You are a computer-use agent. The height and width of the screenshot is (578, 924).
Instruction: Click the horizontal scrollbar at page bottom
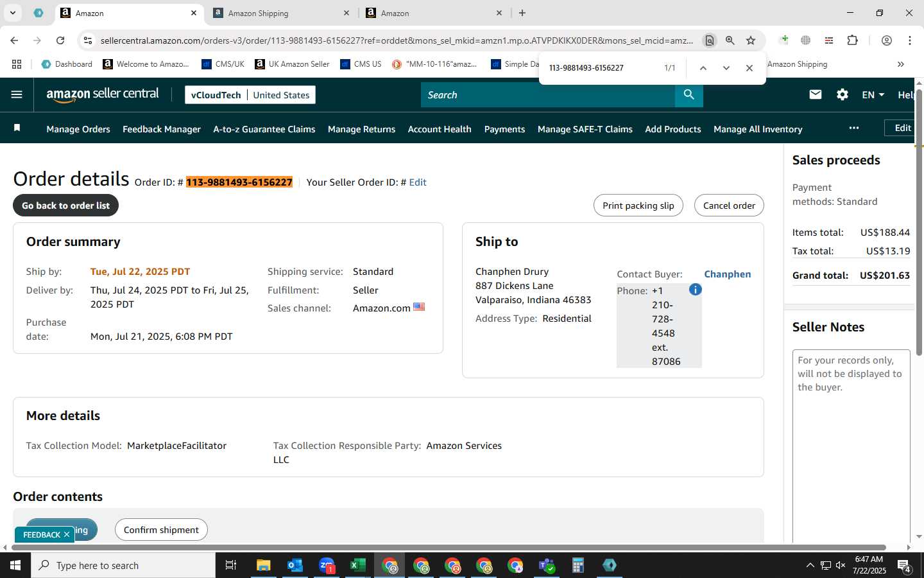[x=447, y=548]
